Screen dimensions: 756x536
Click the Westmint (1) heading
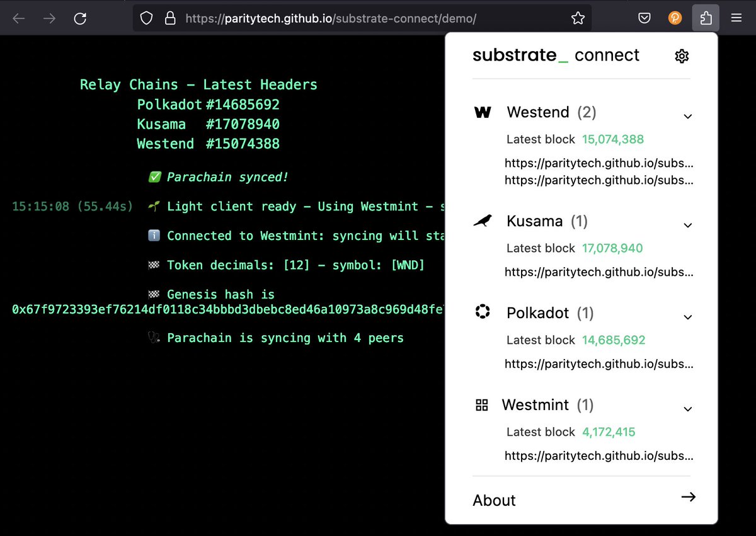(547, 405)
